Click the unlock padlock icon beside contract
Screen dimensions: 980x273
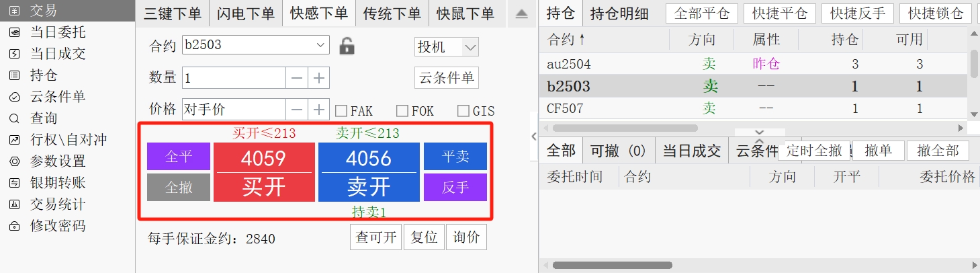(347, 46)
